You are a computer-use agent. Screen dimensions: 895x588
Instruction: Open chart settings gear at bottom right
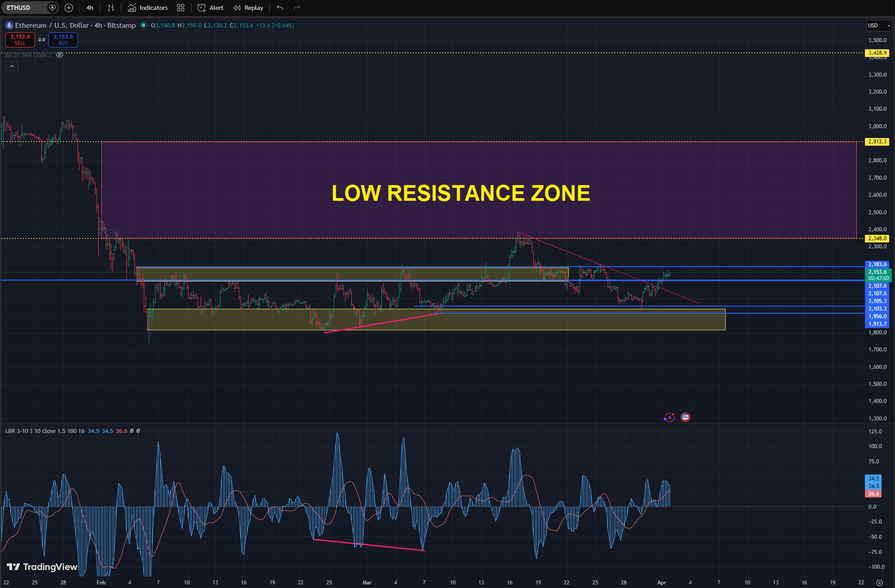tap(879, 583)
